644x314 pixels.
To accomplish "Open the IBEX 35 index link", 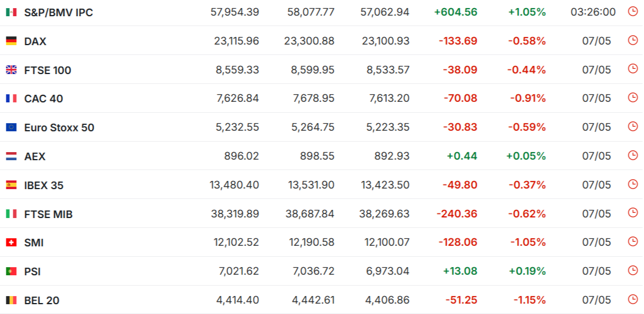I will [44, 186].
